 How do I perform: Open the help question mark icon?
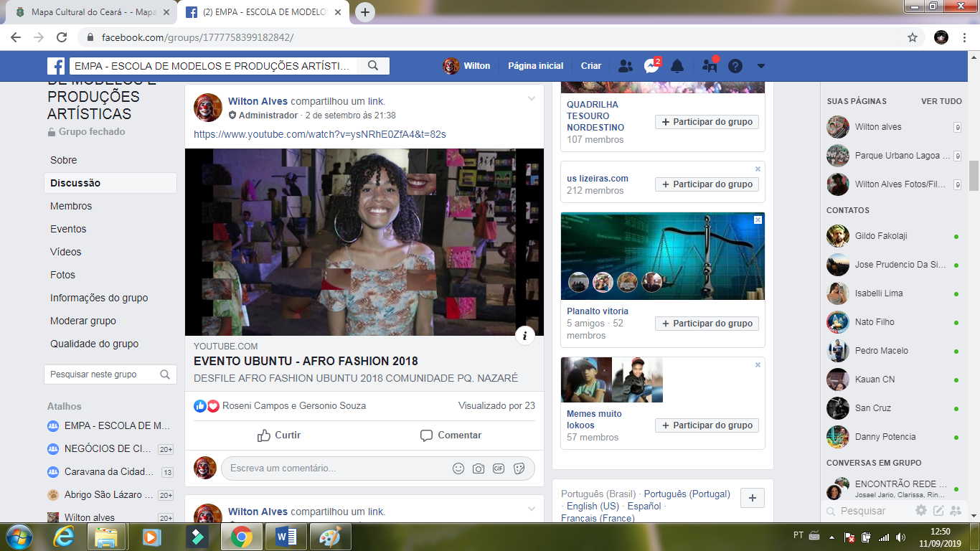click(735, 66)
